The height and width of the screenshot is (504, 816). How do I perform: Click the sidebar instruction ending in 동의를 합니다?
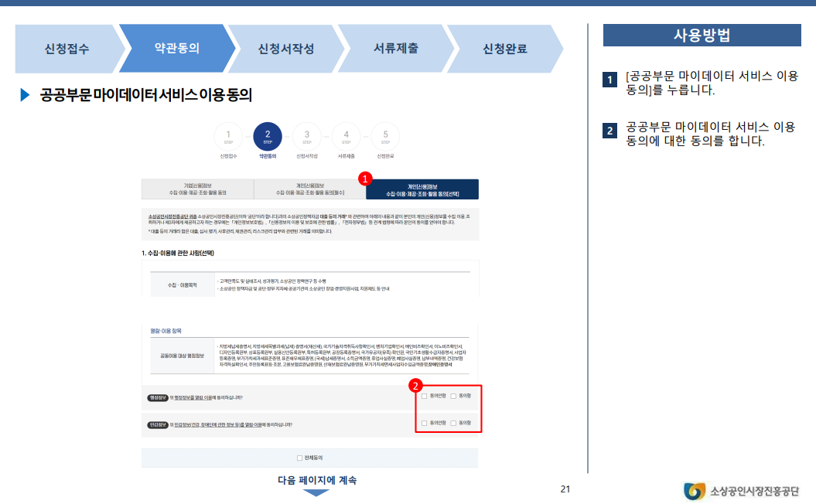[710, 134]
